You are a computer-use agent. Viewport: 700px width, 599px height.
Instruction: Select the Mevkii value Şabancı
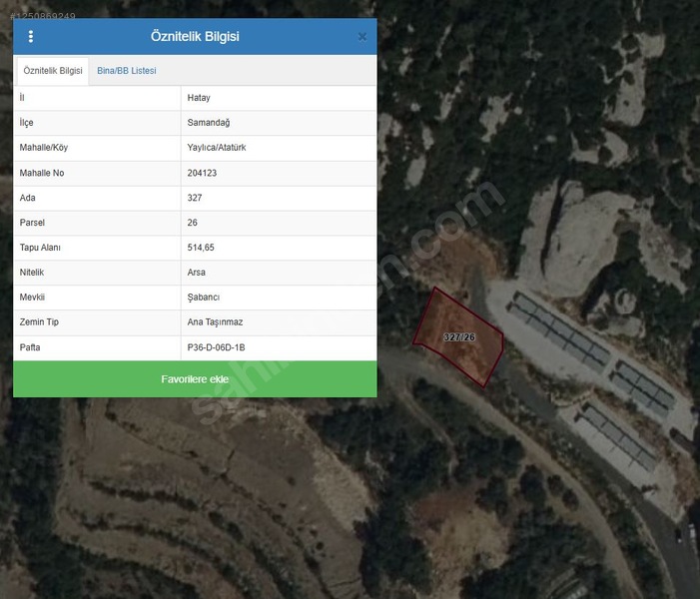(x=204, y=298)
